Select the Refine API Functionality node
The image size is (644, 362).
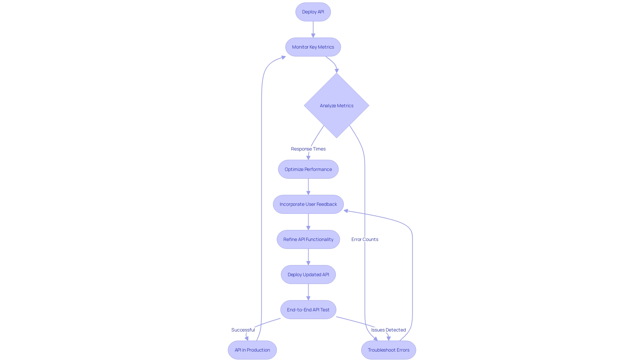308,239
